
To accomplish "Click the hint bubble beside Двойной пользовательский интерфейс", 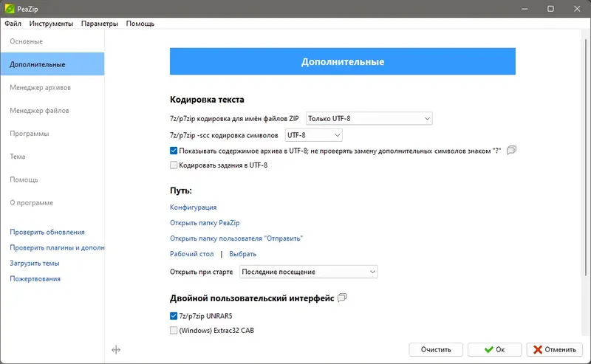I will coord(342,298).
